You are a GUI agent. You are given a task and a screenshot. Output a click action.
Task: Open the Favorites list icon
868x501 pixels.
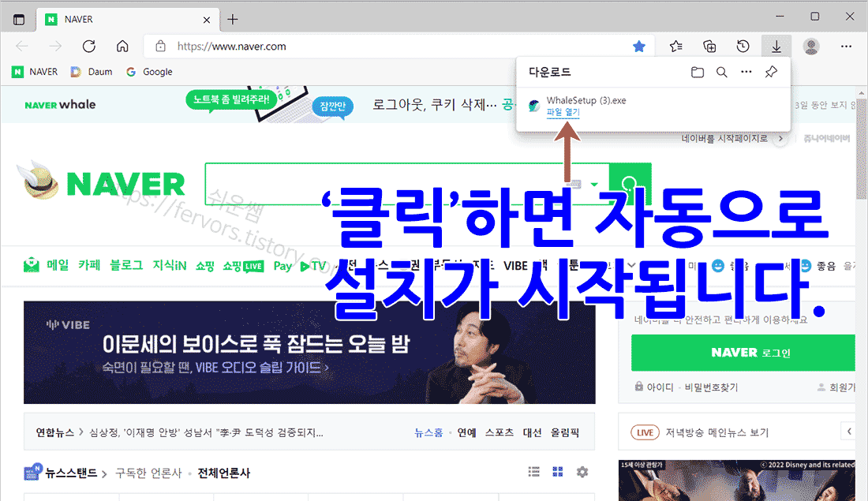pos(676,47)
